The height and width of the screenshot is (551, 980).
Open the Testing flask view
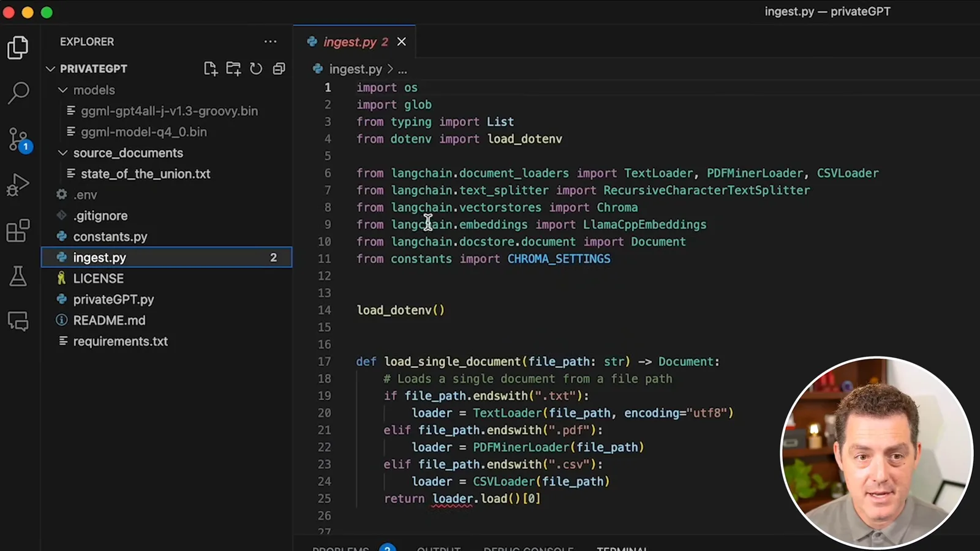point(18,276)
